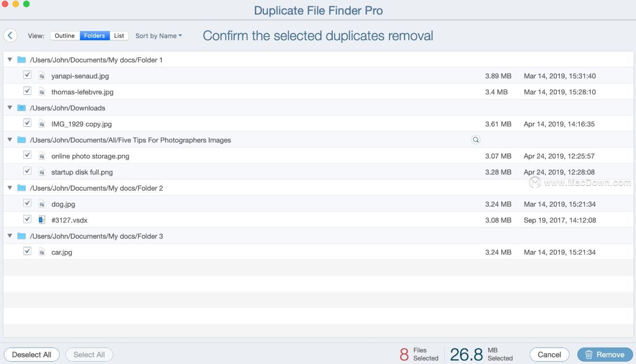Select the car.jpg file name

coord(62,252)
